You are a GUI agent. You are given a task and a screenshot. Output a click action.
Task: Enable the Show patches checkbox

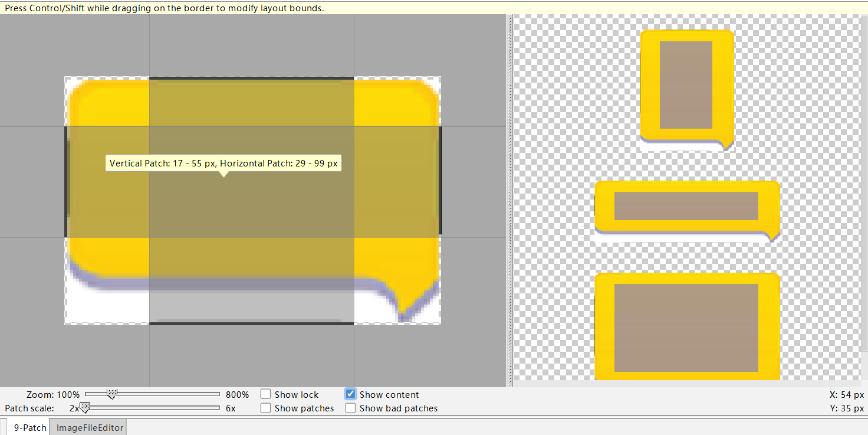point(265,408)
